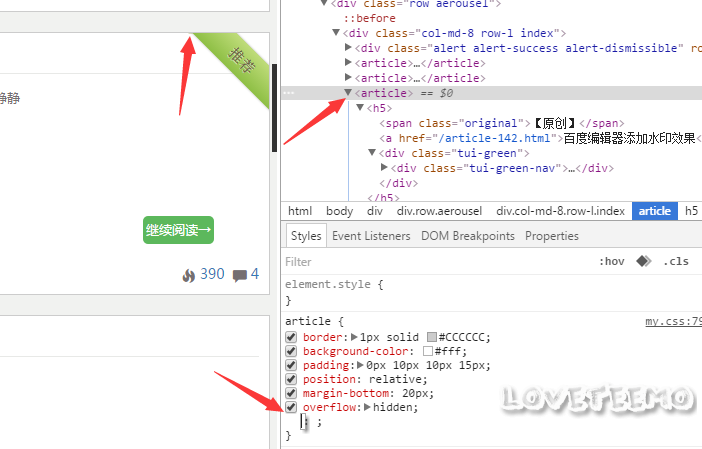
Task: Click the new style rule diamond icon
Action: (x=643, y=262)
